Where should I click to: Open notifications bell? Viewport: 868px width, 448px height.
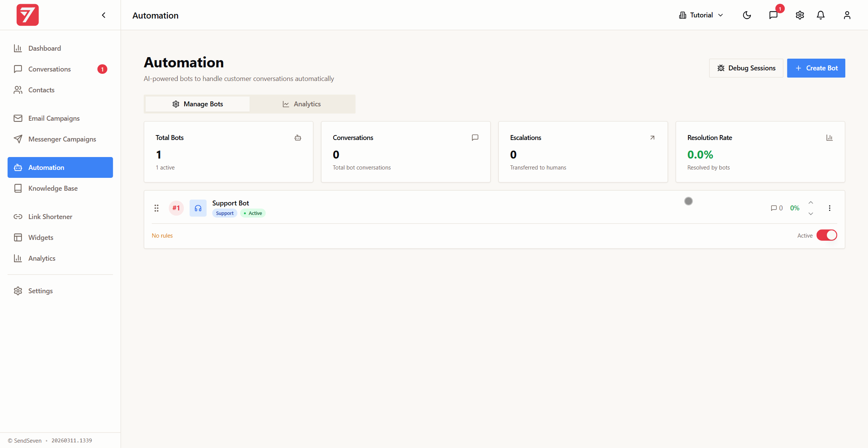pos(821,15)
